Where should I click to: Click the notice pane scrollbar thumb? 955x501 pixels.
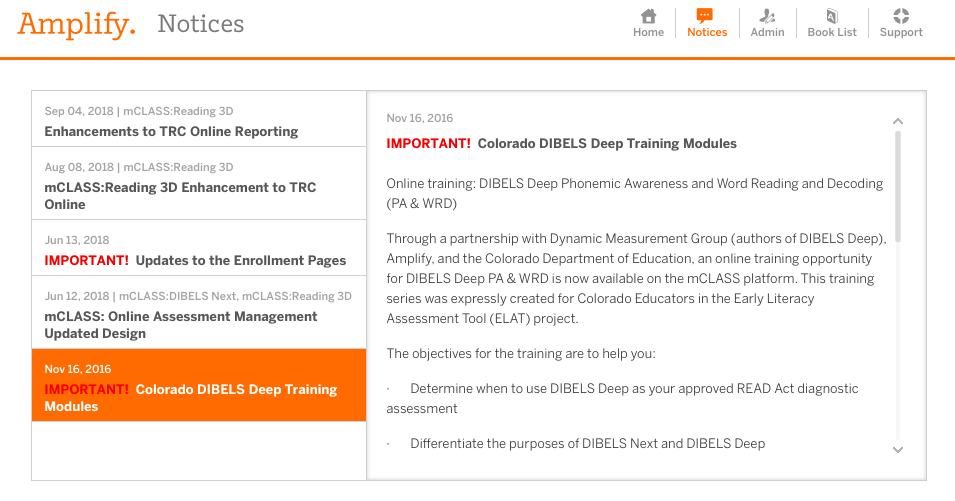pos(898,186)
